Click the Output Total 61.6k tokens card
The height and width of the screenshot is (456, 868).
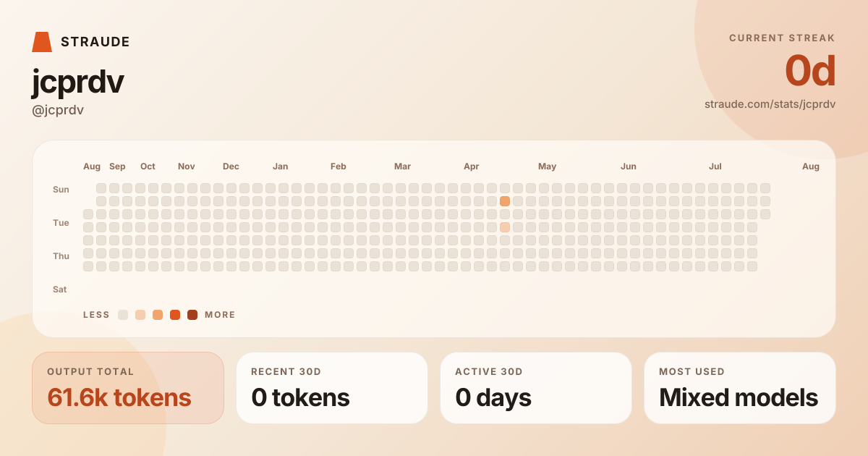pyautogui.click(x=128, y=388)
